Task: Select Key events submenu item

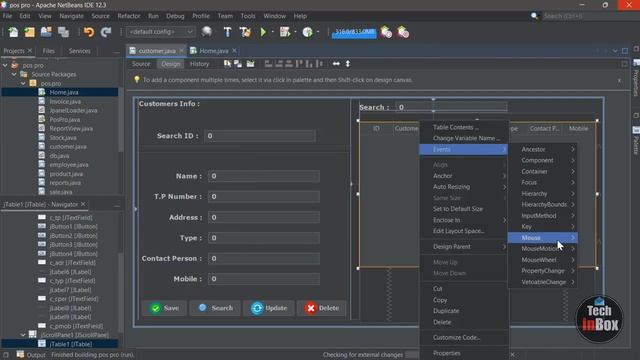Action: click(x=542, y=227)
